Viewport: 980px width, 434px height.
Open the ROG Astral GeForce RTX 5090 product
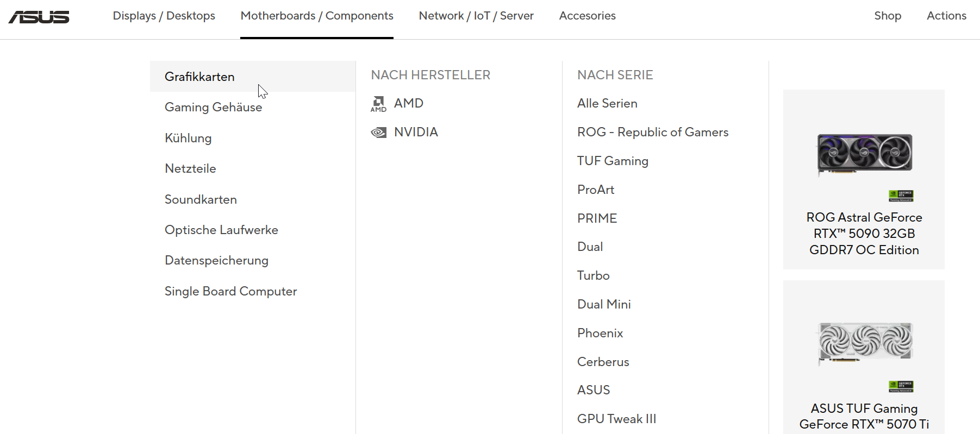point(864,234)
